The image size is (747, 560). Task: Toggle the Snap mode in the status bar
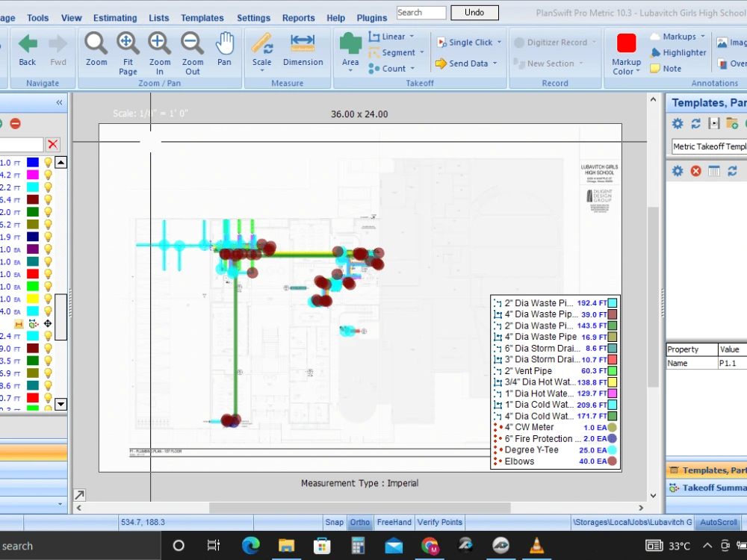pyautogui.click(x=334, y=522)
